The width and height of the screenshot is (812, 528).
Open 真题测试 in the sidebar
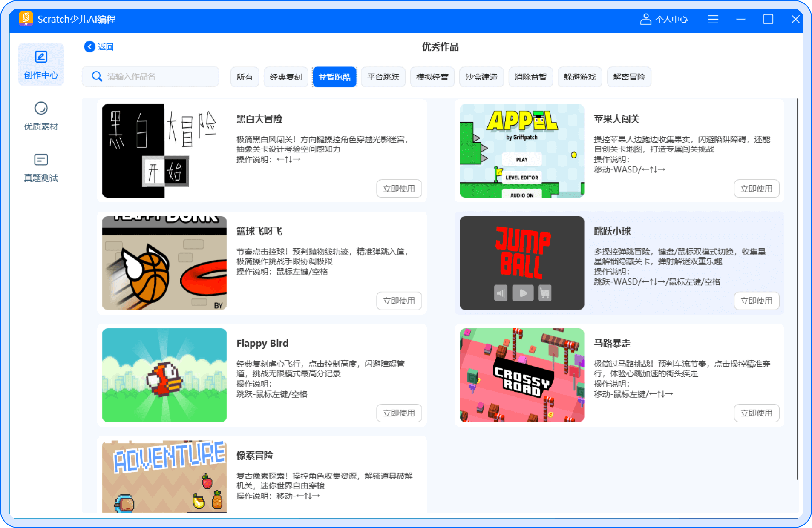pyautogui.click(x=41, y=167)
